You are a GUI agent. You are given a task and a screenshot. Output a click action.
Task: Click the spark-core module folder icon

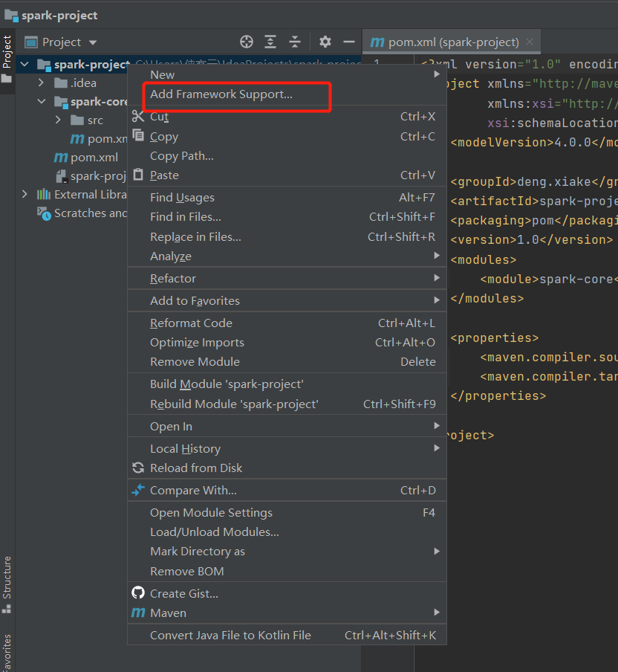click(x=61, y=102)
